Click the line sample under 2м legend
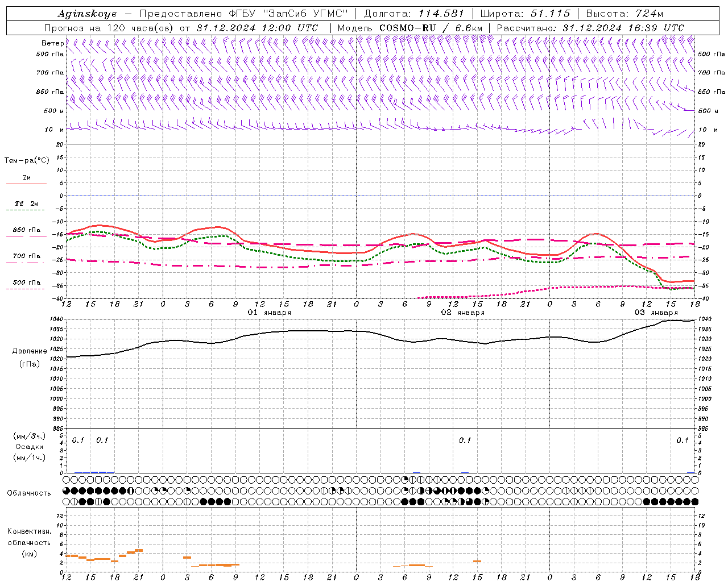Screen dimensions: 728x582 point(26,184)
